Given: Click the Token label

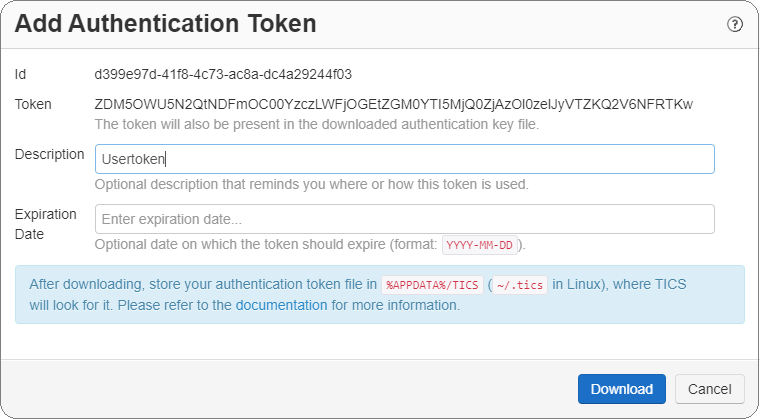Looking at the screenshot, I should coord(35,104).
